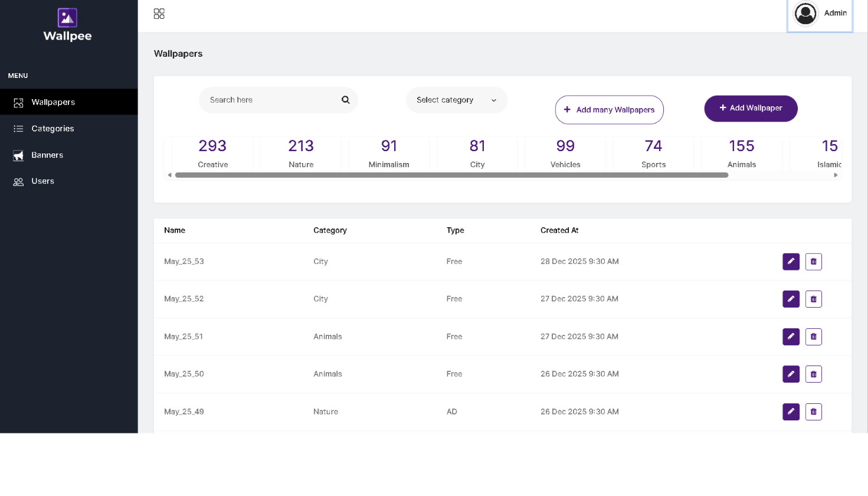Click the Add Wallpaper button
This screenshot has width=868, height=496.
[x=751, y=108]
